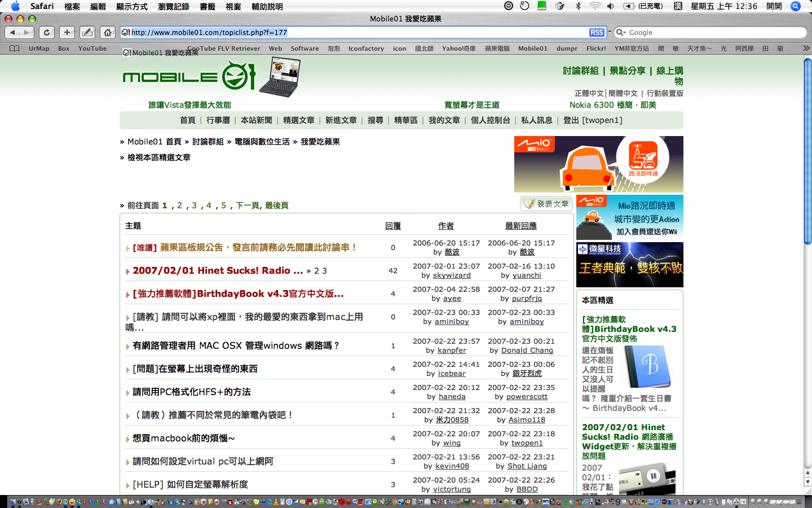Click 下一頁 next page link
The image size is (812, 508).
[x=248, y=205]
